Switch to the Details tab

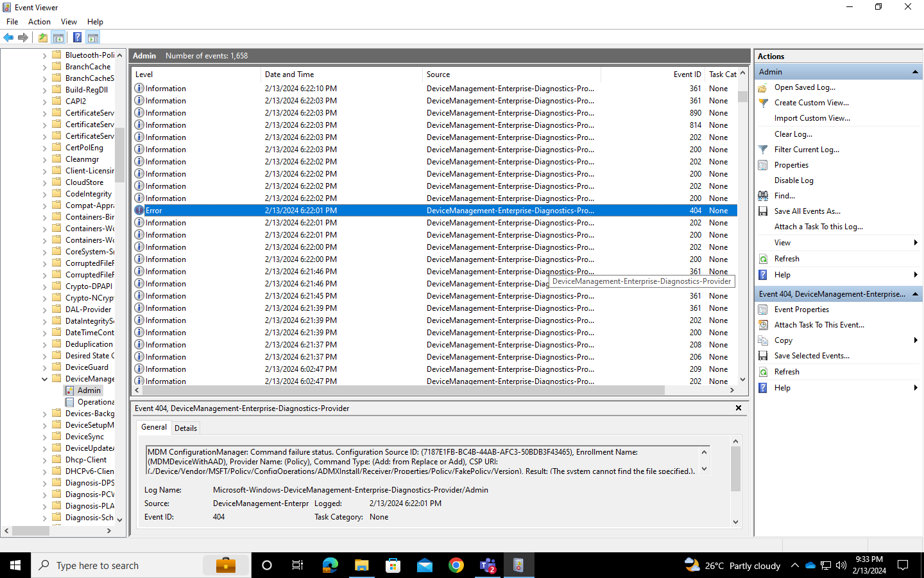[x=185, y=427]
